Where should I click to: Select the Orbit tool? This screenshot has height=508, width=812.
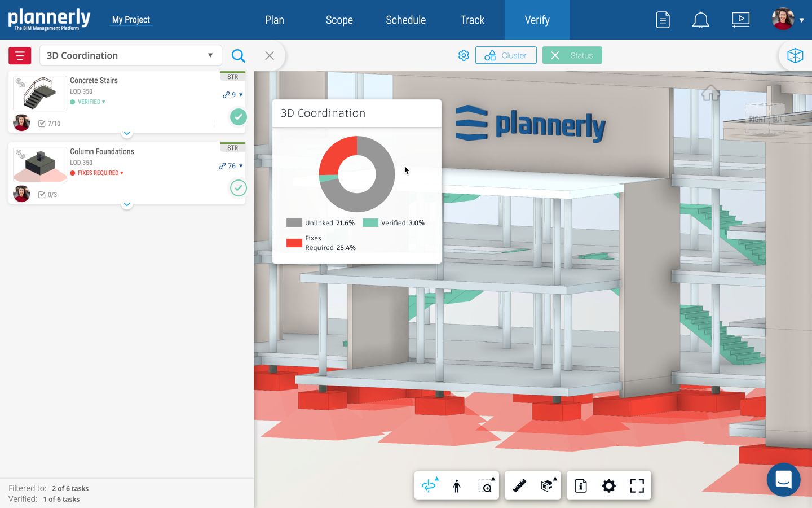click(x=429, y=485)
